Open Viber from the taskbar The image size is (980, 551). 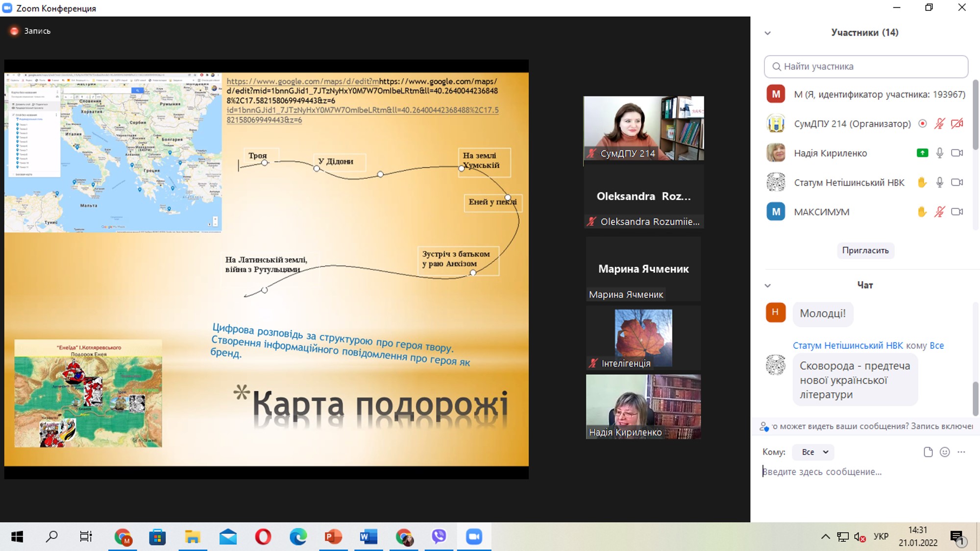click(x=439, y=537)
